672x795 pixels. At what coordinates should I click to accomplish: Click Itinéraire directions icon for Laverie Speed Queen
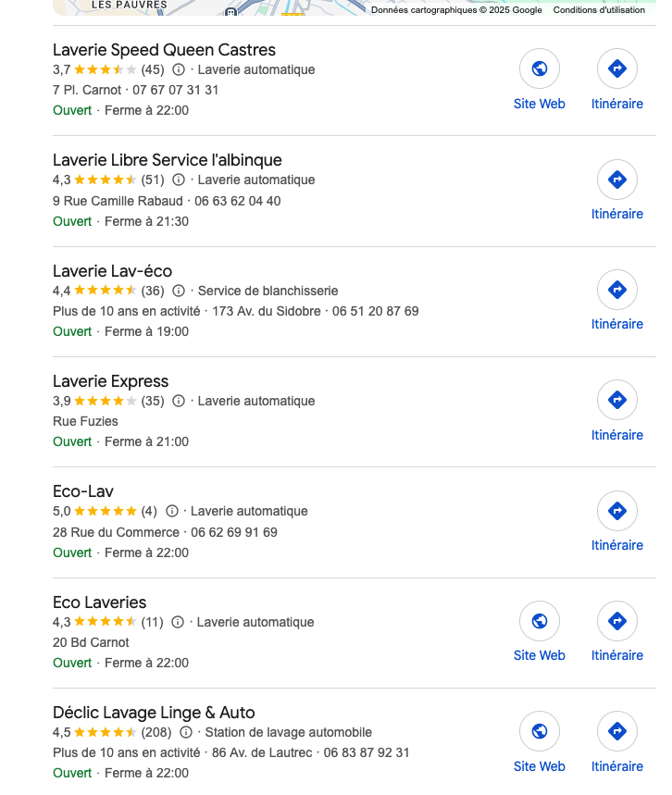617,68
